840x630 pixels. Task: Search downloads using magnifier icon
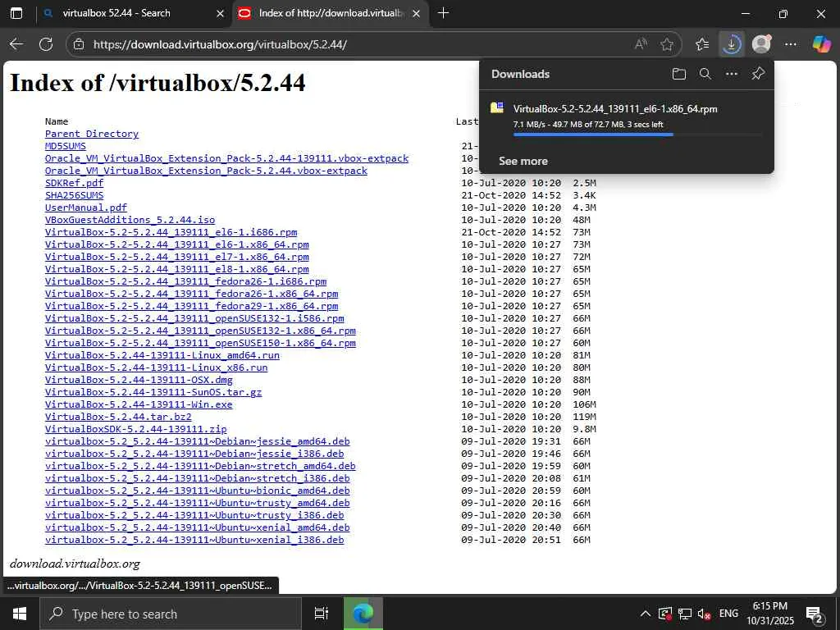705,74
